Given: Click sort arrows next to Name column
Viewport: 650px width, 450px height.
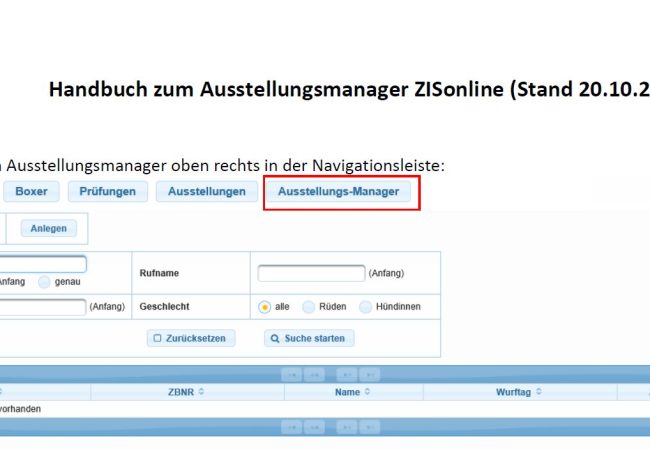Looking at the screenshot, I should click(366, 393).
